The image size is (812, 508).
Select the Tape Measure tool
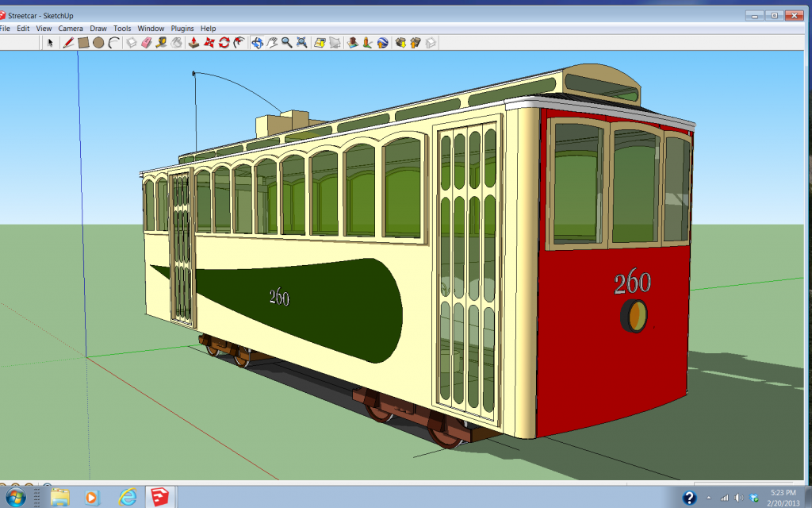[161, 43]
